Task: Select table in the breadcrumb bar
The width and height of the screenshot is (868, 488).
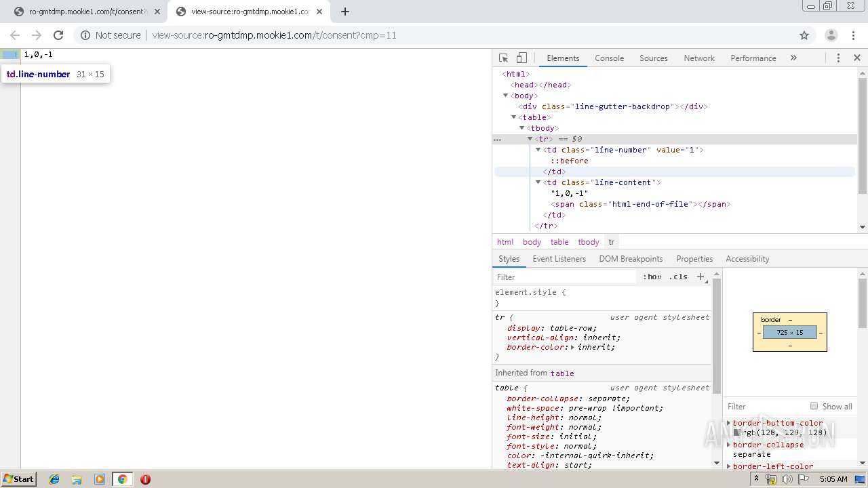Action: coord(559,242)
